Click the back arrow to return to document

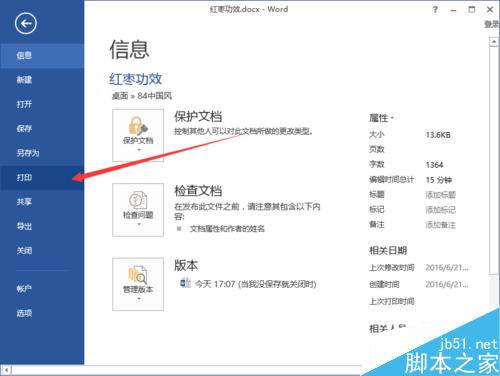point(26,23)
